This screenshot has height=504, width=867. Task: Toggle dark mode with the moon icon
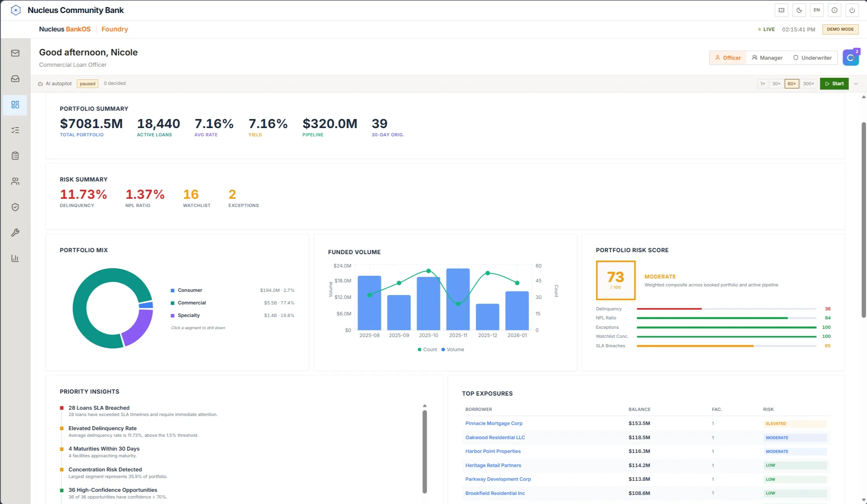pyautogui.click(x=799, y=10)
